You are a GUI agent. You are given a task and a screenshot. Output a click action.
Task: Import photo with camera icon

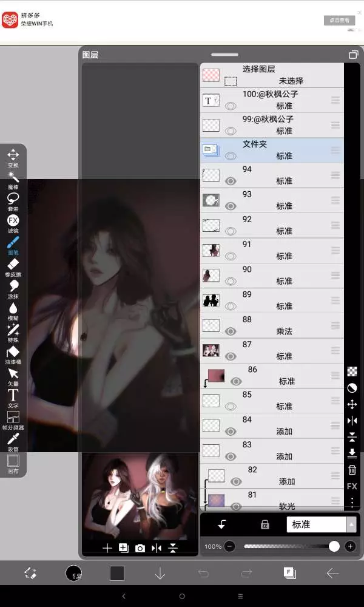point(140,548)
